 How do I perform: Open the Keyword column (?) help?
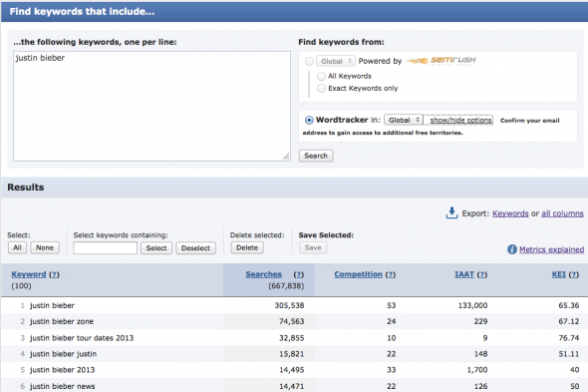click(54, 274)
